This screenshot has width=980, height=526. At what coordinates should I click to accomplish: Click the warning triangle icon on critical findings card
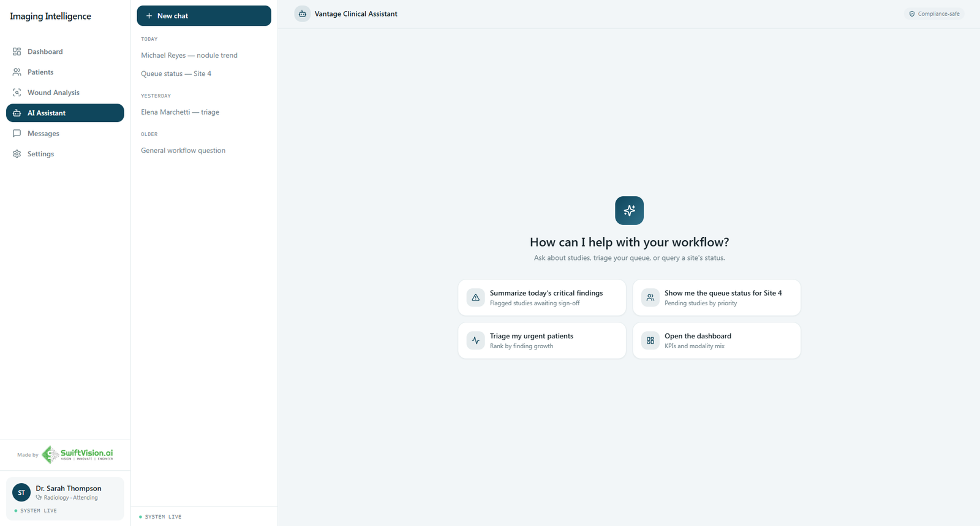[x=475, y=297]
